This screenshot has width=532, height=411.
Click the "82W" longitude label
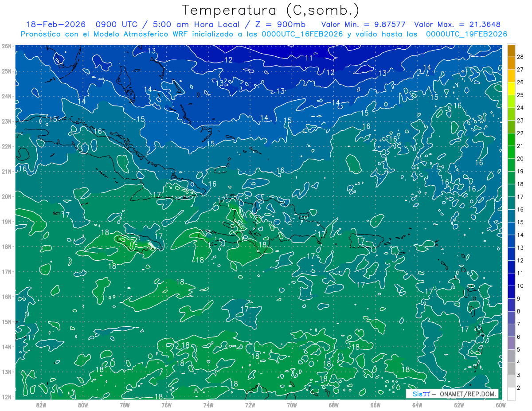pyautogui.click(x=41, y=404)
